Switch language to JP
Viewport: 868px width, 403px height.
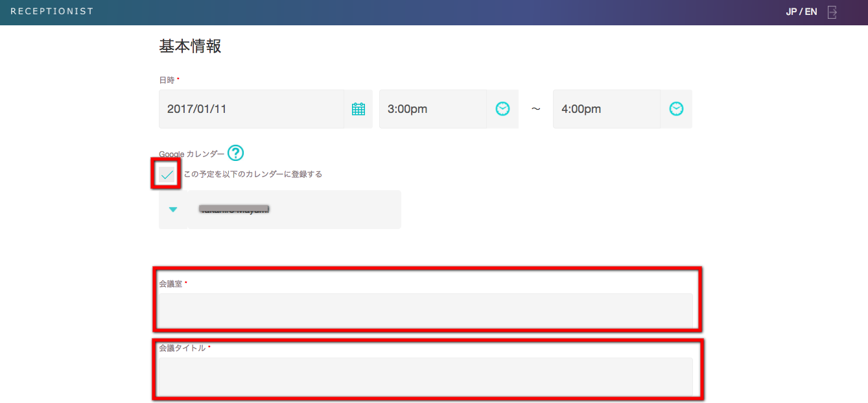coord(791,12)
